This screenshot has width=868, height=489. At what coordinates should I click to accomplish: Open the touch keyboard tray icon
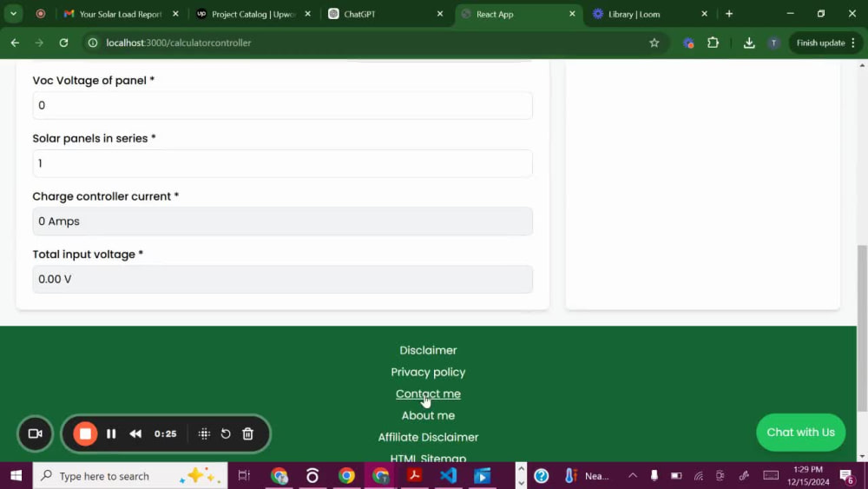[771, 476]
